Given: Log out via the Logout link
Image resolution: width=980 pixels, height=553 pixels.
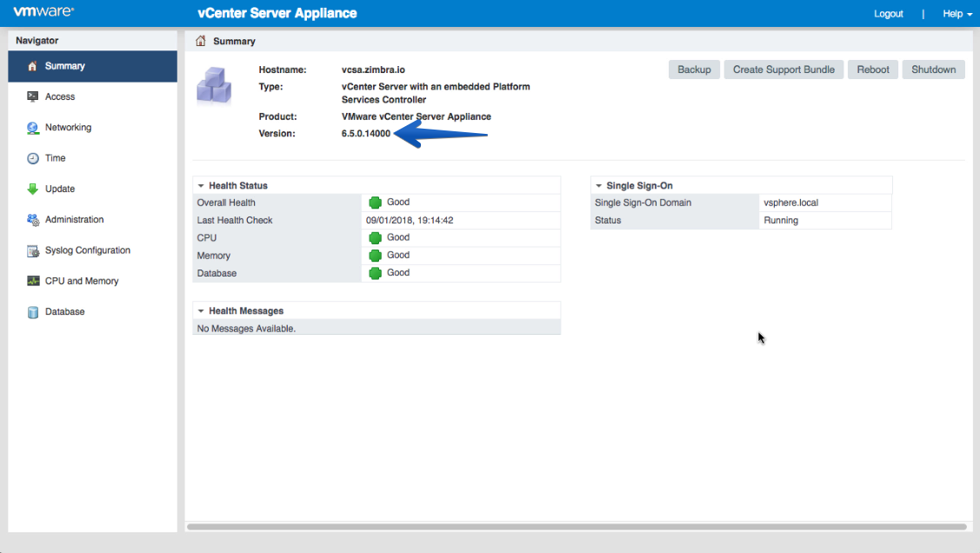Looking at the screenshot, I should click(x=888, y=14).
